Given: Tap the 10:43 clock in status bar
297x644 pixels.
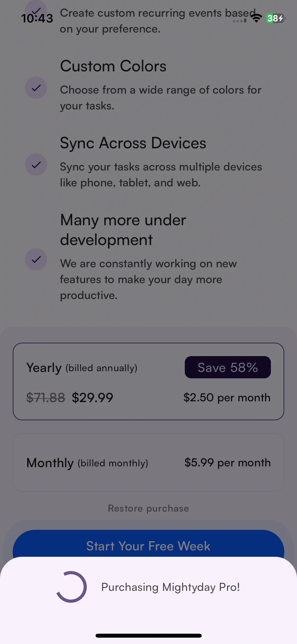Looking at the screenshot, I should pyautogui.click(x=37, y=18).
